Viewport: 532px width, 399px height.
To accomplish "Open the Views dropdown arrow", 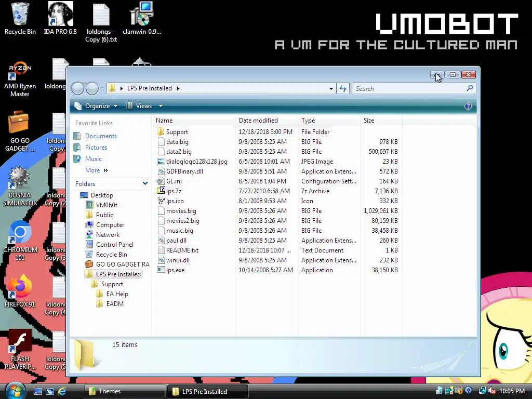I will click(x=161, y=106).
